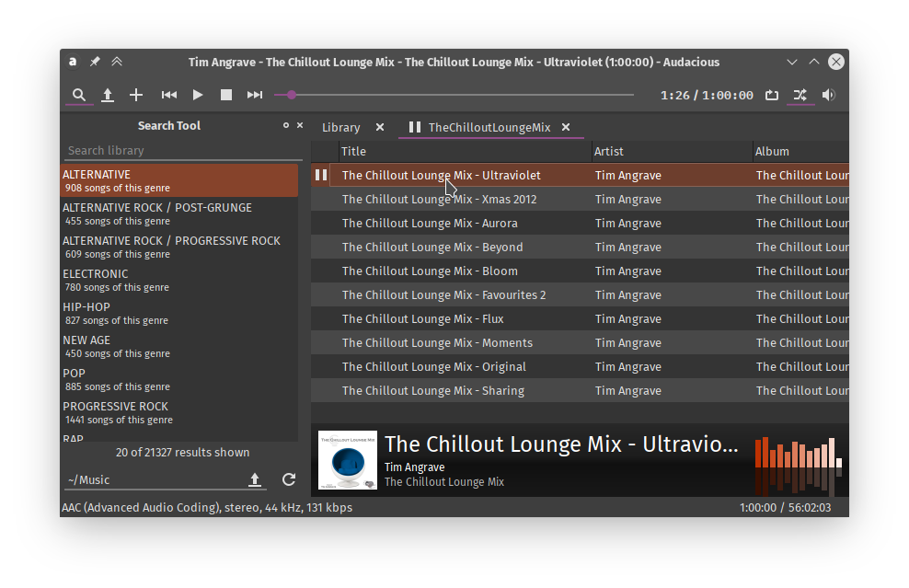Close the Search Tool panel
Viewport: 909px width, 588px height.
pyautogui.click(x=300, y=125)
